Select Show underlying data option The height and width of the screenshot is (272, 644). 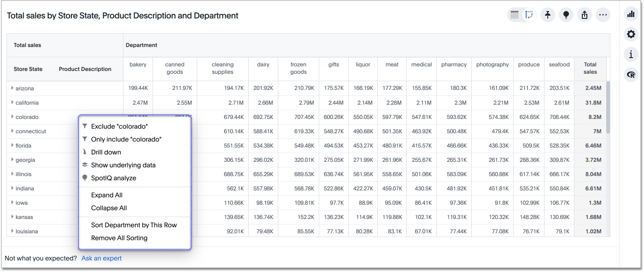pos(123,165)
